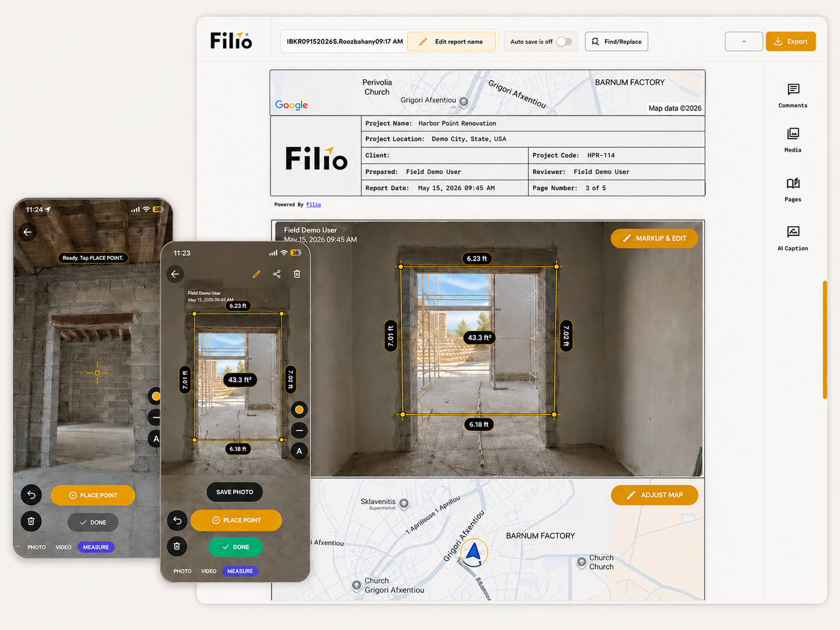Select VIDEO mode tab on right phone

point(209,571)
